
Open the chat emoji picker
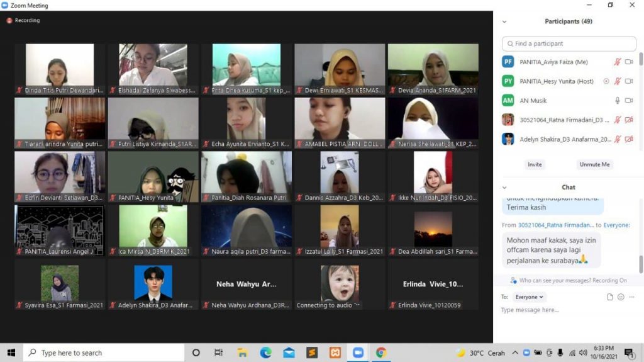click(x=621, y=297)
